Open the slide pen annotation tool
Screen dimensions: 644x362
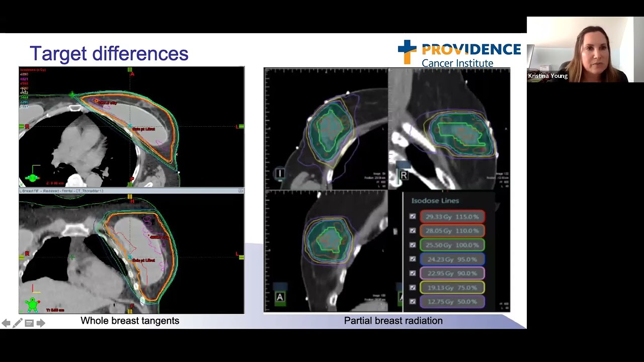coord(18,323)
